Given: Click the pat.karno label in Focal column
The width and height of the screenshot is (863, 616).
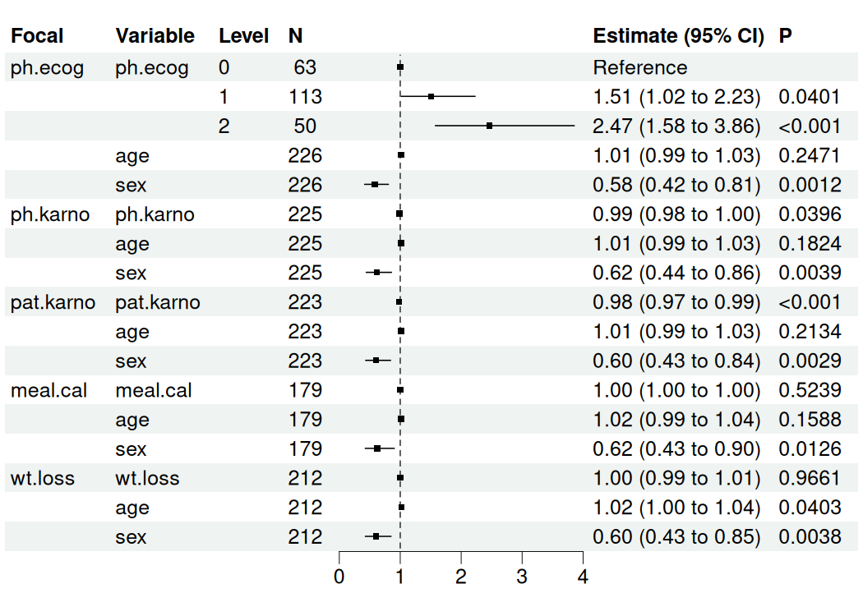Looking at the screenshot, I should (x=53, y=302).
